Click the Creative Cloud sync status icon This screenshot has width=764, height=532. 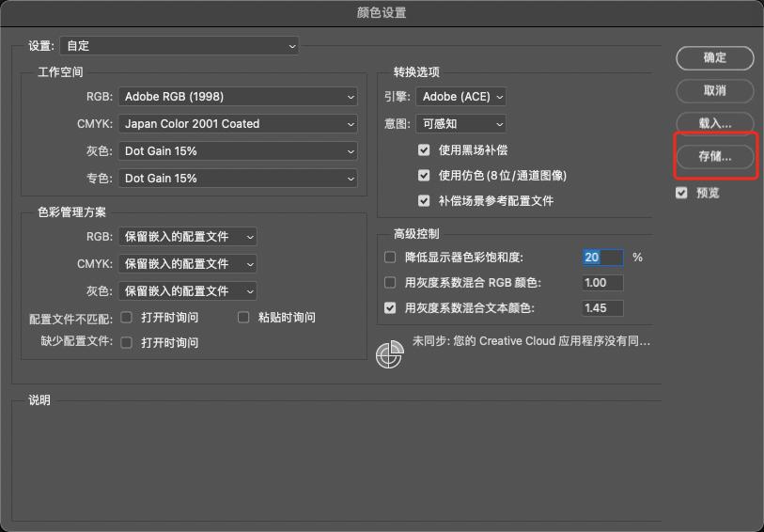pos(390,354)
